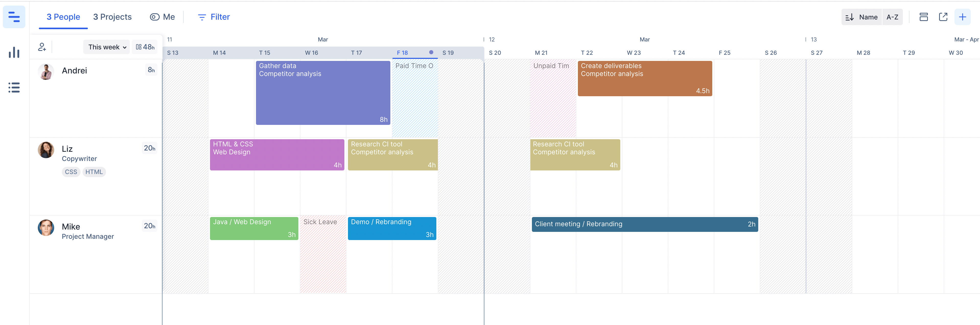The width and height of the screenshot is (980, 325).
Task: Click the people/add person icon
Action: [x=42, y=47]
